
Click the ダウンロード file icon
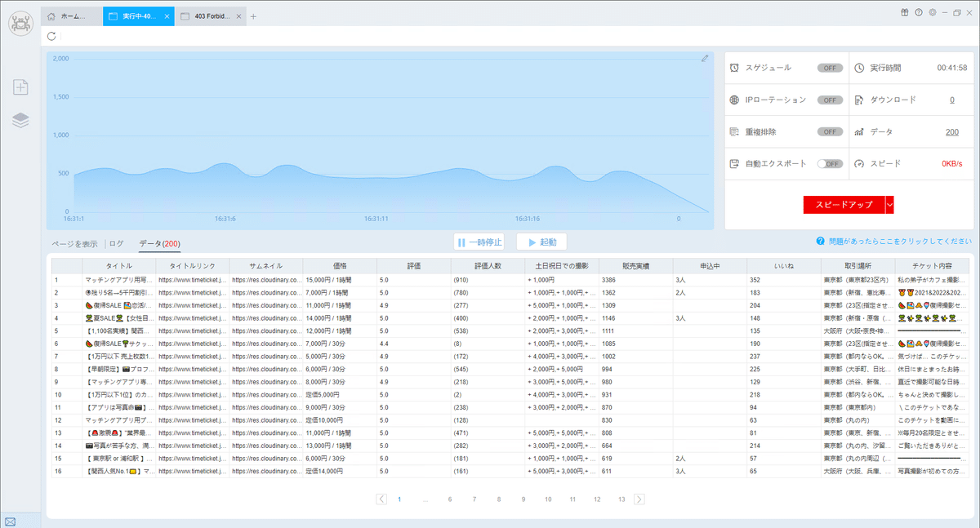[859, 100]
